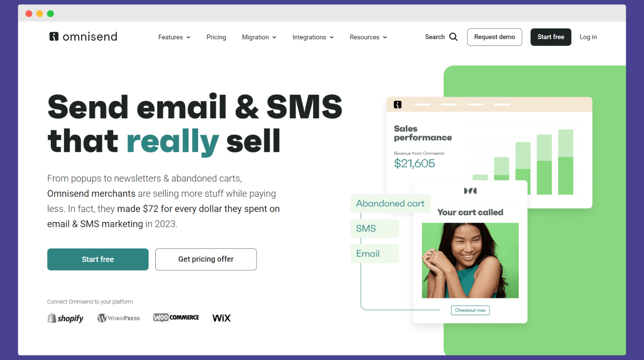Click the Get pricing offer button

coord(206,259)
